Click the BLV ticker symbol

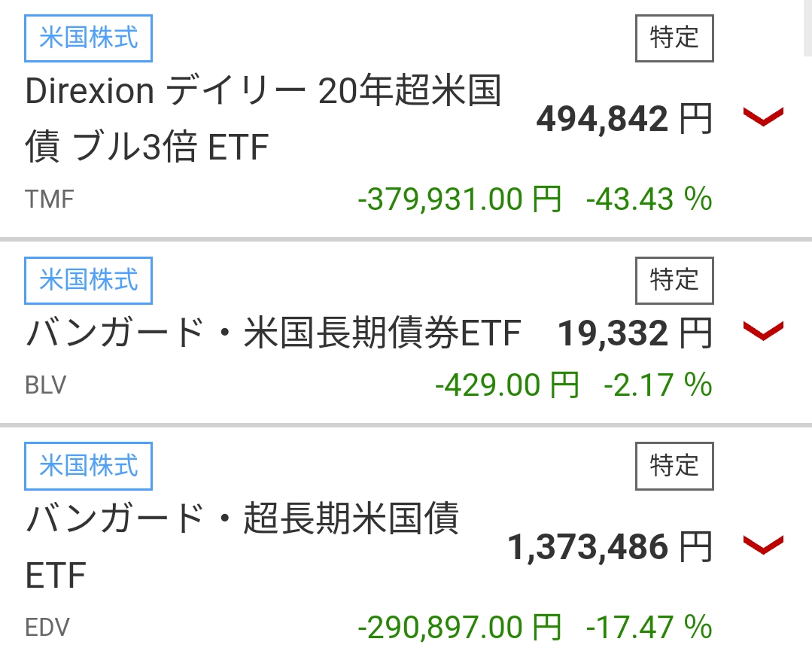pyautogui.click(x=46, y=386)
